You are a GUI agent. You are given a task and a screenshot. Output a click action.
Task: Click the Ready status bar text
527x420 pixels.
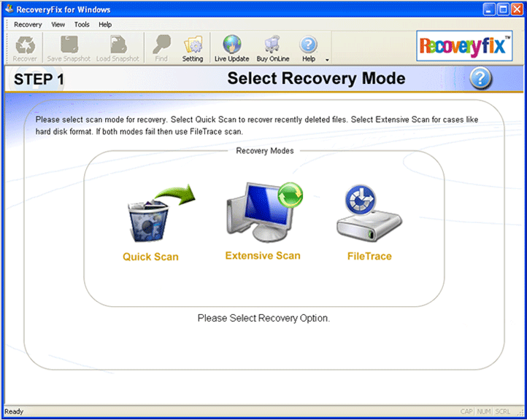point(14,411)
